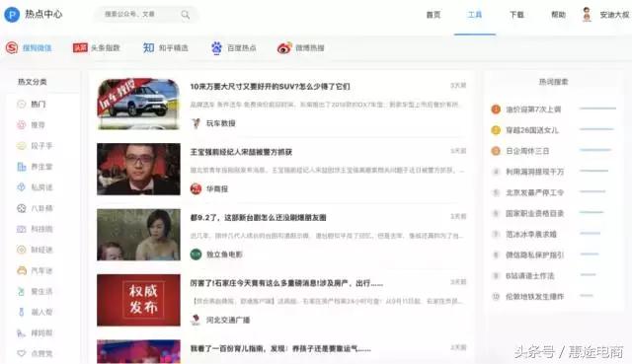Screen dimensions: 632x364
Task: Open article 厉害了!石家庄今天竟有这么多重磅消息
Action: click(286, 283)
